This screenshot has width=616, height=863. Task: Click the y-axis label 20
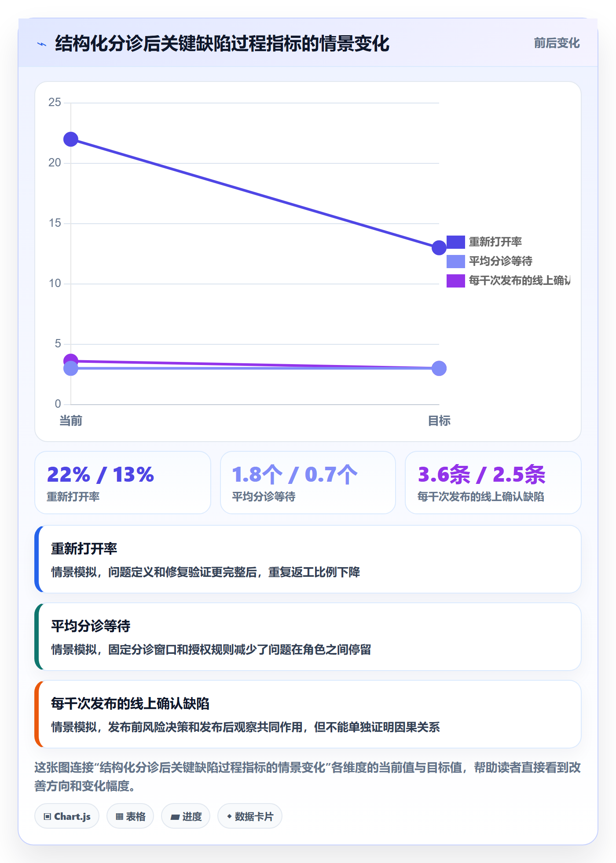pyautogui.click(x=55, y=163)
